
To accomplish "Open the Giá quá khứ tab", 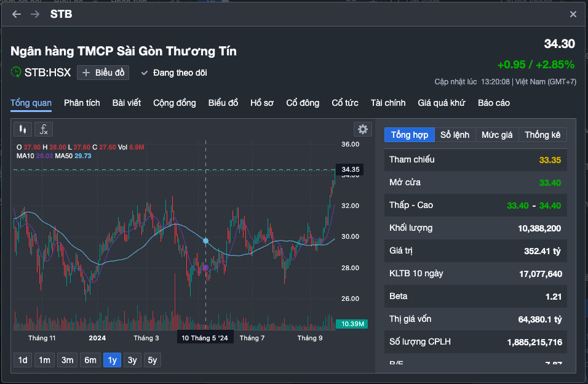I will pyautogui.click(x=442, y=103).
